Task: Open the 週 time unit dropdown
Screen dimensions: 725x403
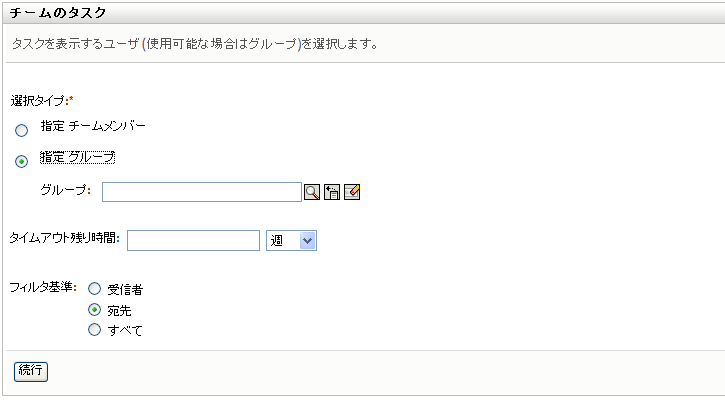Action: 292,240
